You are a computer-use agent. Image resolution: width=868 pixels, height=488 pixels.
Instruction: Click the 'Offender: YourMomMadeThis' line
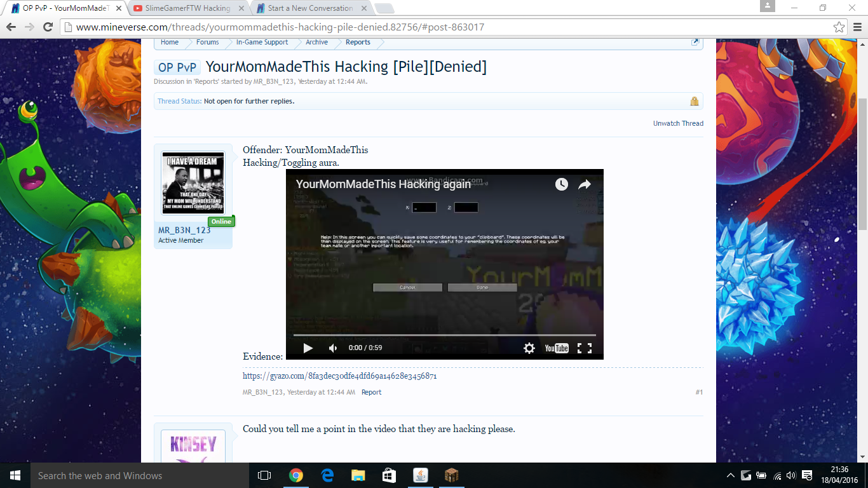click(306, 150)
